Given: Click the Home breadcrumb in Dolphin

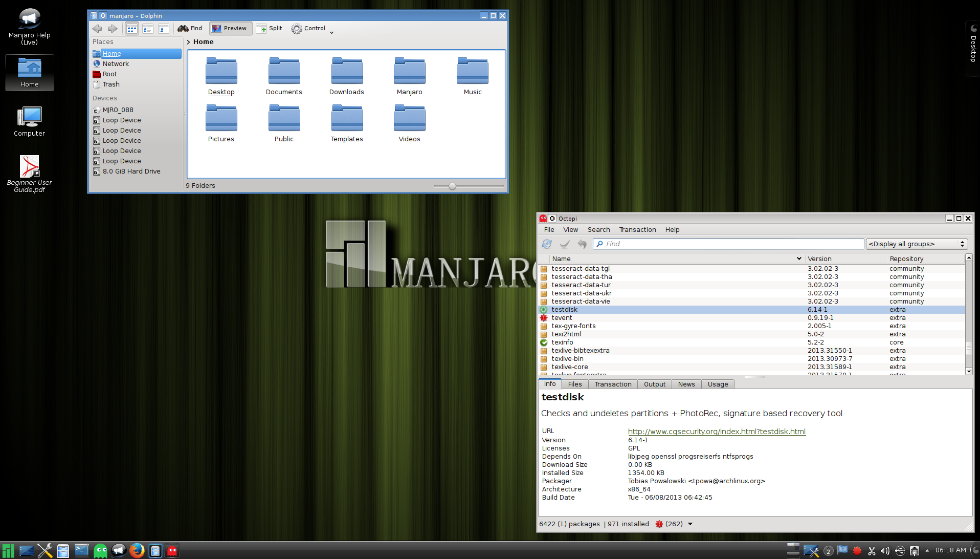Looking at the screenshot, I should coord(203,42).
